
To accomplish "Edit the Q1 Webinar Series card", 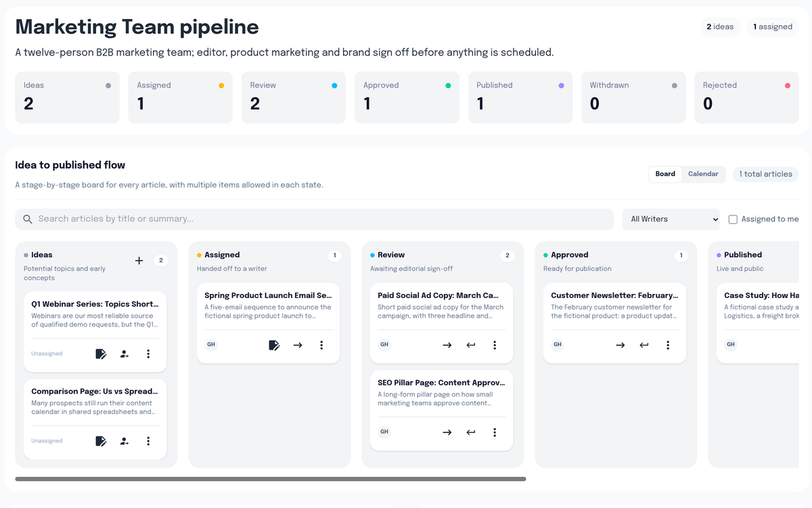I will pos(101,354).
